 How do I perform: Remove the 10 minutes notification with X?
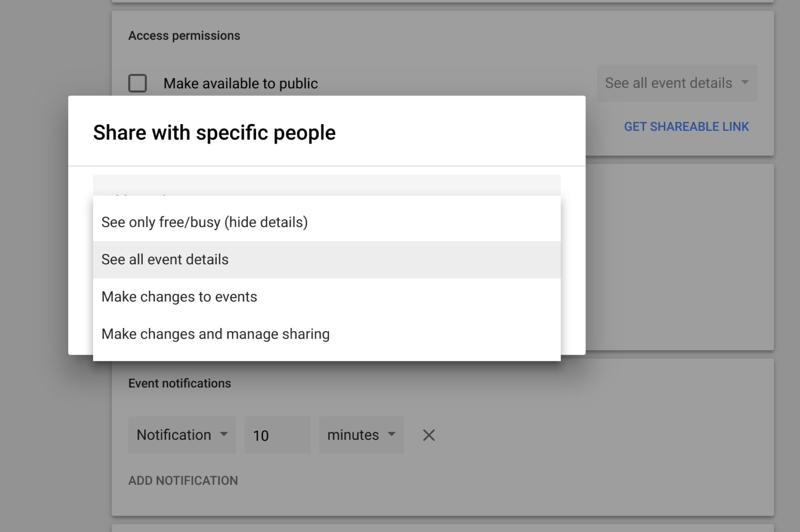[x=429, y=435]
